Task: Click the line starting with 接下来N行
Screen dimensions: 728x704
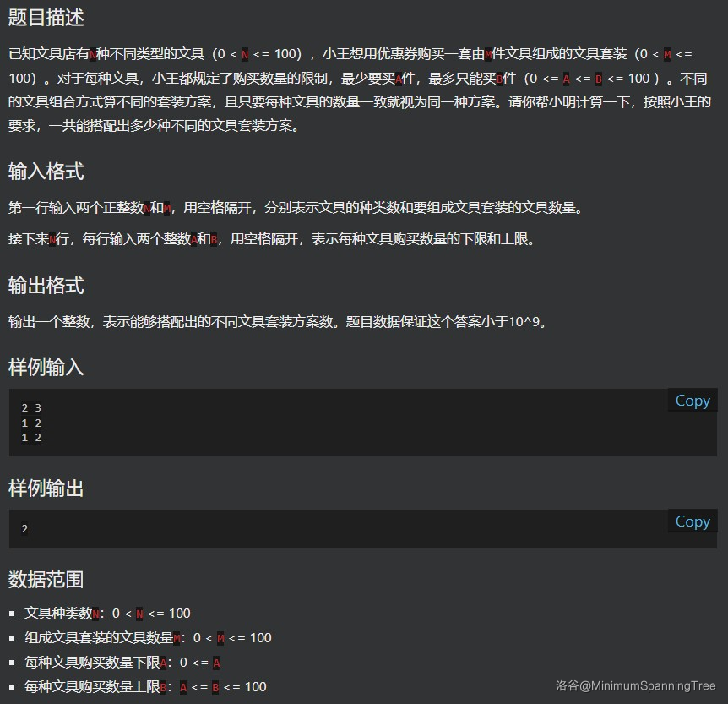Action: (x=271, y=239)
